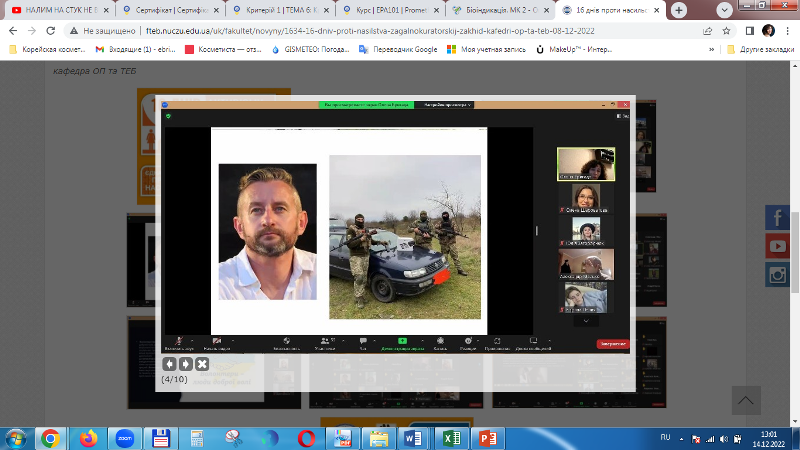Open the MakeUp bookmark
Image resolution: width=800 pixels, height=450 pixels.
574,49
